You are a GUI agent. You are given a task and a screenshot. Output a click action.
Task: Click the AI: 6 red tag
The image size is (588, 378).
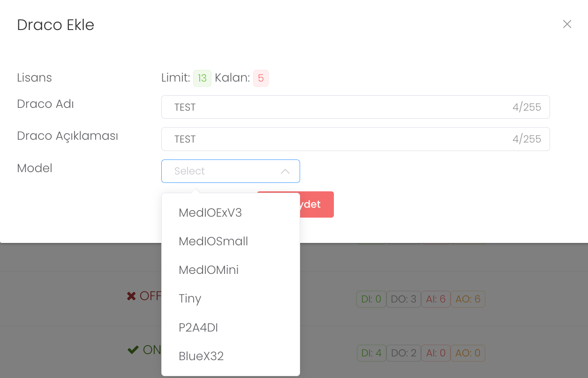click(x=436, y=299)
